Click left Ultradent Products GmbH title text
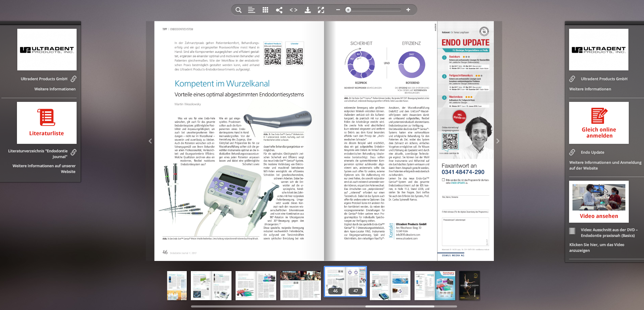 [44, 79]
